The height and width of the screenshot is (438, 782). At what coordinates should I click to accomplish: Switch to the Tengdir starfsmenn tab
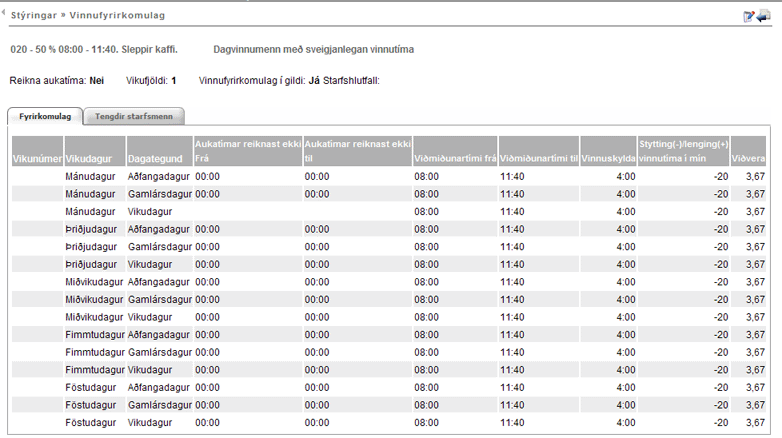pyautogui.click(x=134, y=116)
